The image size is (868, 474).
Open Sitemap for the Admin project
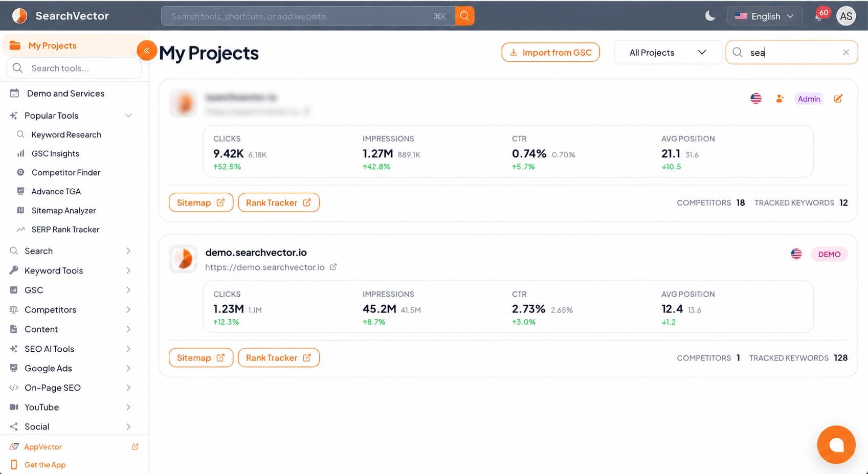coord(201,202)
